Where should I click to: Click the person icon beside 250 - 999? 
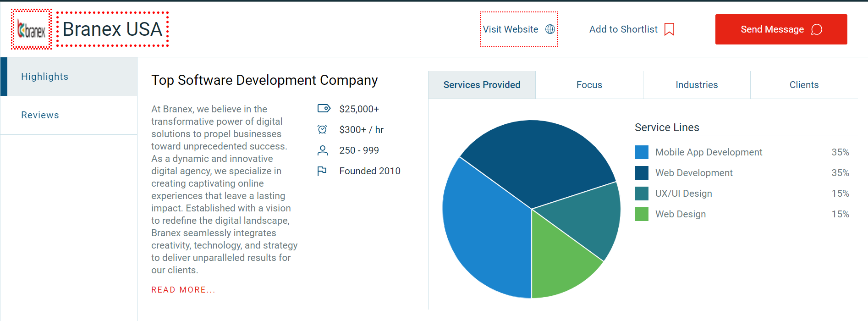tap(323, 150)
